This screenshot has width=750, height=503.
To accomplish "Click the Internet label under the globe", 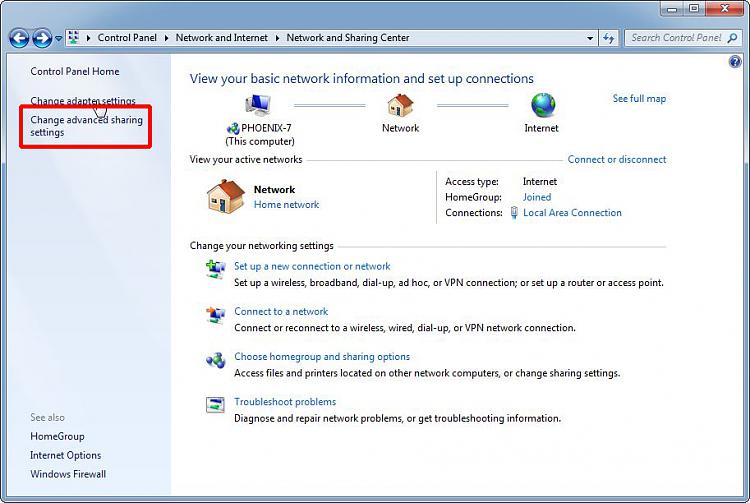I will (541, 128).
